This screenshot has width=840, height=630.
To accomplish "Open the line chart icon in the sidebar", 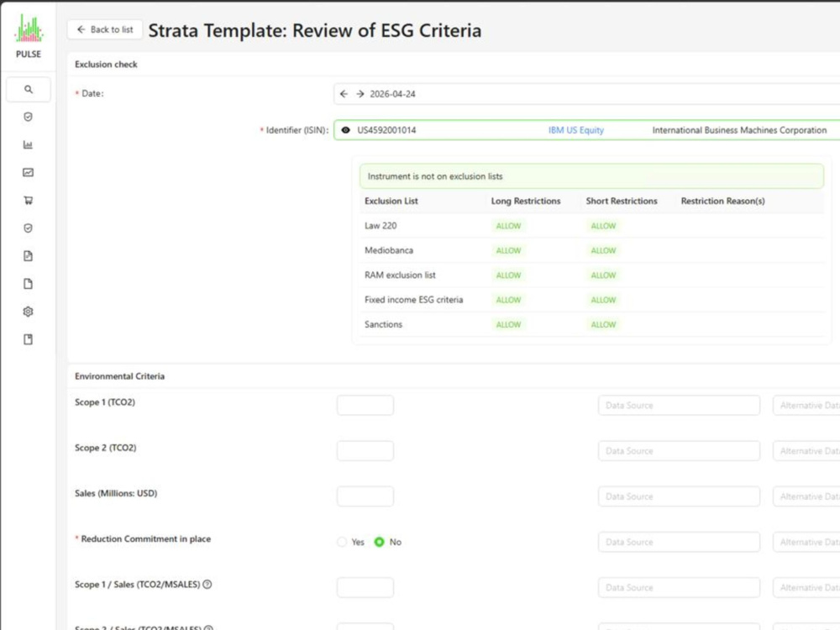I will click(29, 172).
